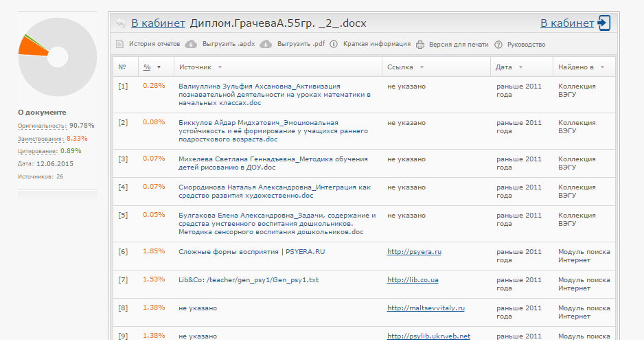This screenshot has height=357, width=644.
Task: Open the Ссылка column sort arrow
Action: (422, 67)
